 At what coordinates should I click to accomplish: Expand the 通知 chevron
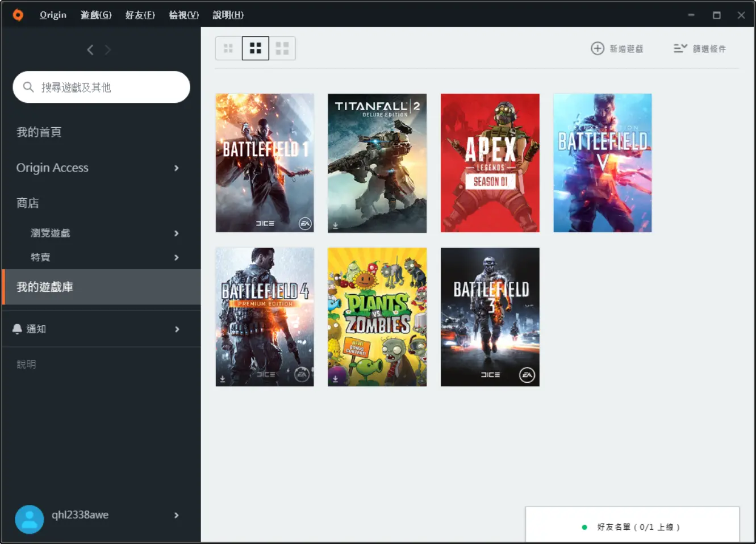(177, 329)
